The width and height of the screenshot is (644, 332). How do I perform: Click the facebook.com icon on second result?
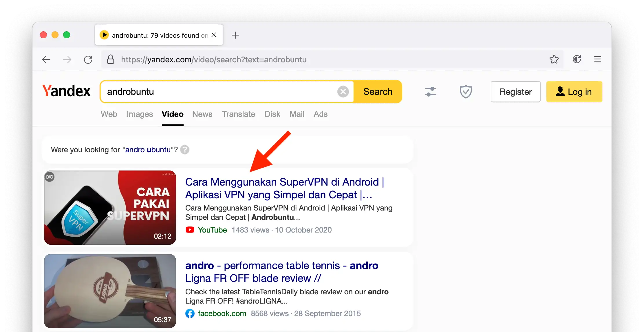(190, 313)
